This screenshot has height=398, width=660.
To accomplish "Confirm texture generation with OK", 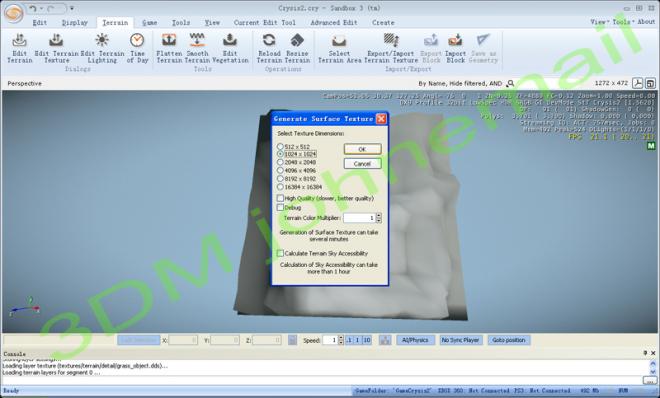I will [x=362, y=149].
